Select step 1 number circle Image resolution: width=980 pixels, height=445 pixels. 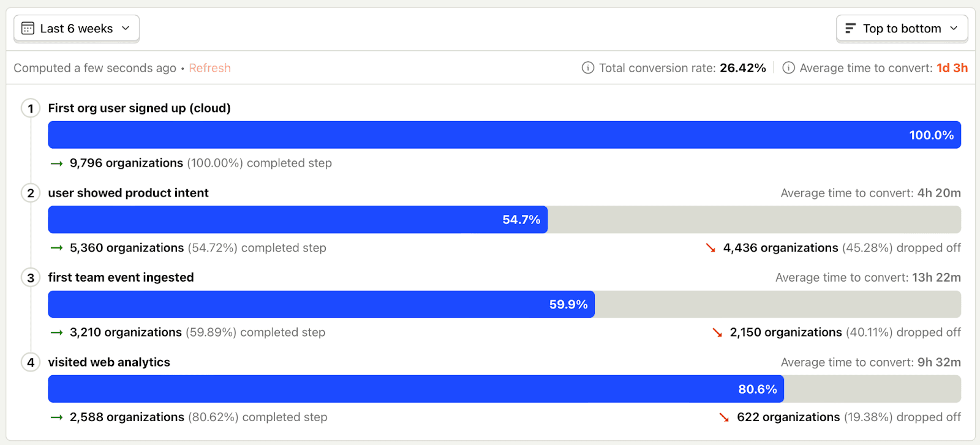[31, 108]
